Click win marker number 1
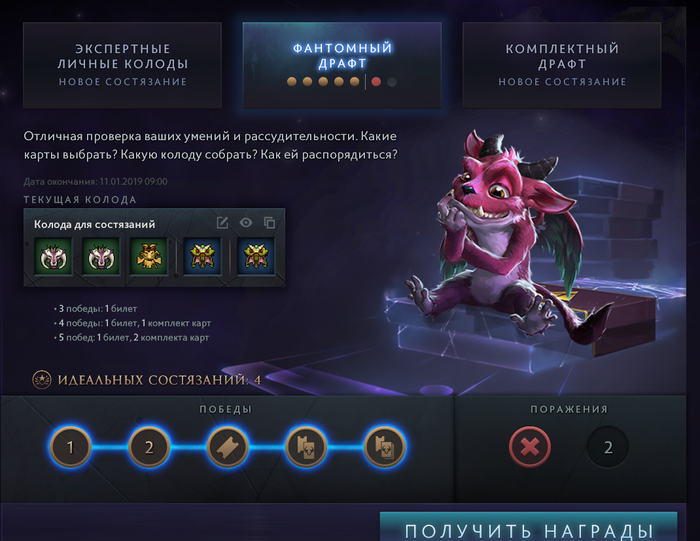This screenshot has height=541, width=700. (71, 447)
